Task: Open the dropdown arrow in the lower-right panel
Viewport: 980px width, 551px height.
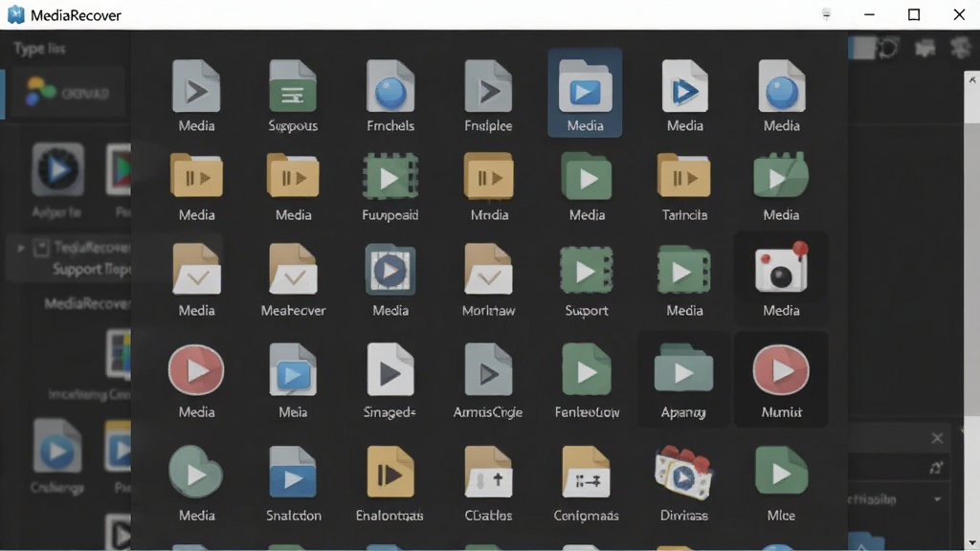Action: pos(938,499)
